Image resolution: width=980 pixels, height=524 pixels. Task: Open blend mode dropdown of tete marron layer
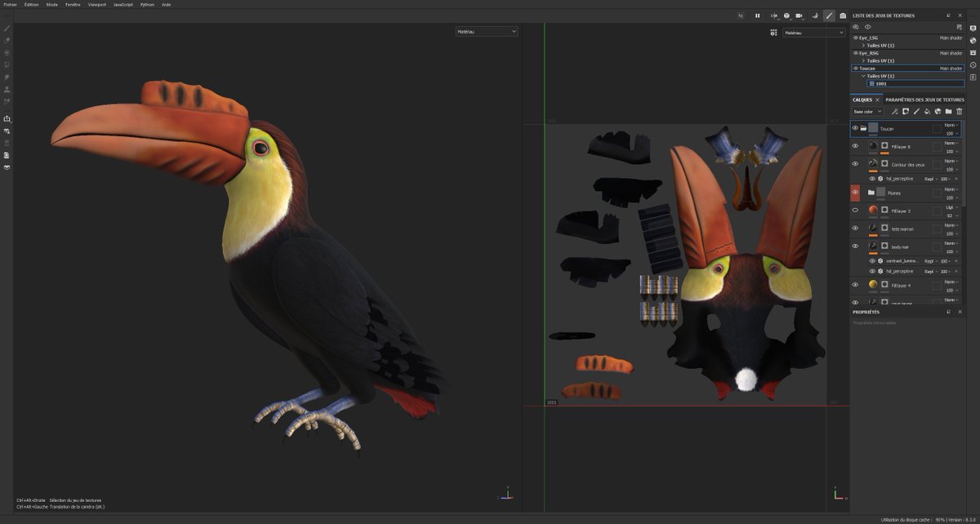[951, 225]
